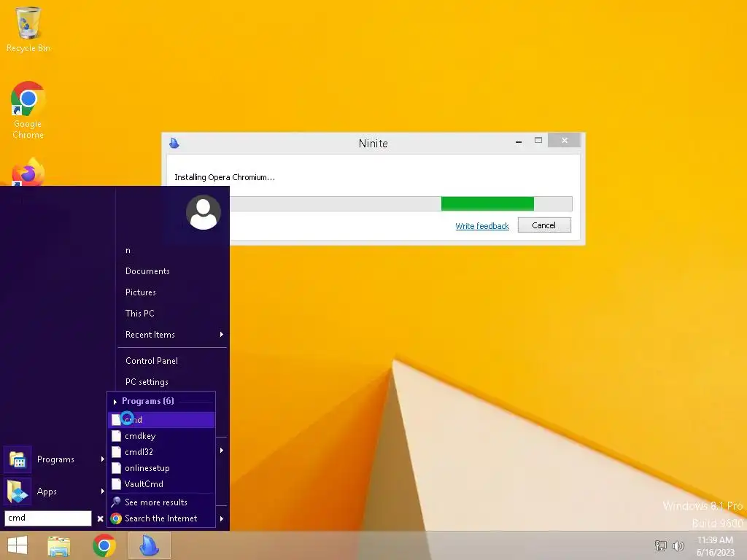Viewport: 747px width, 560px height.
Task: Open Apps label in start menu
Action: pyautogui.click(x=47, y=491)
